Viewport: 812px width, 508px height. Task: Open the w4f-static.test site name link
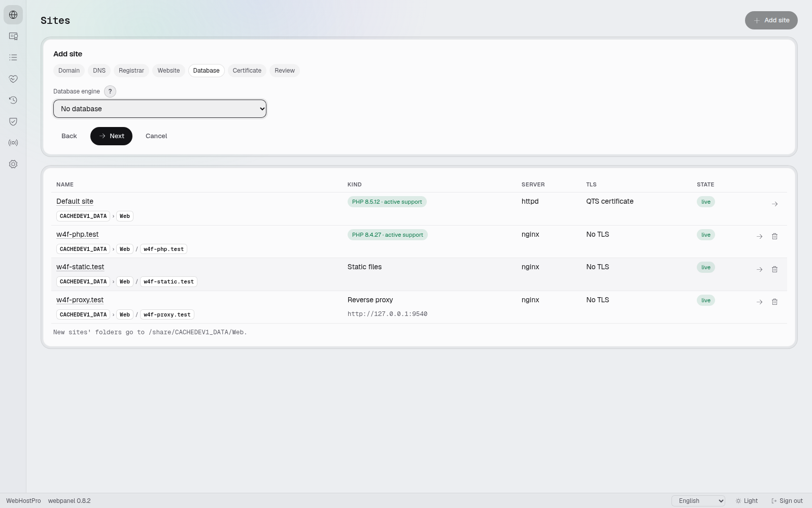(80, 267)
